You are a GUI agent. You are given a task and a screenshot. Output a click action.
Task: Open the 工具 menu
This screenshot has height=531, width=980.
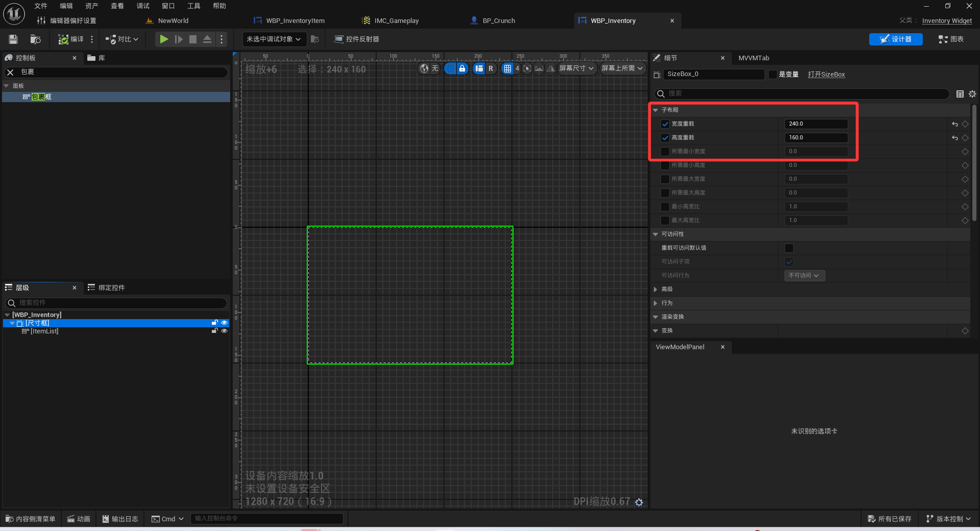click(194, 6)
